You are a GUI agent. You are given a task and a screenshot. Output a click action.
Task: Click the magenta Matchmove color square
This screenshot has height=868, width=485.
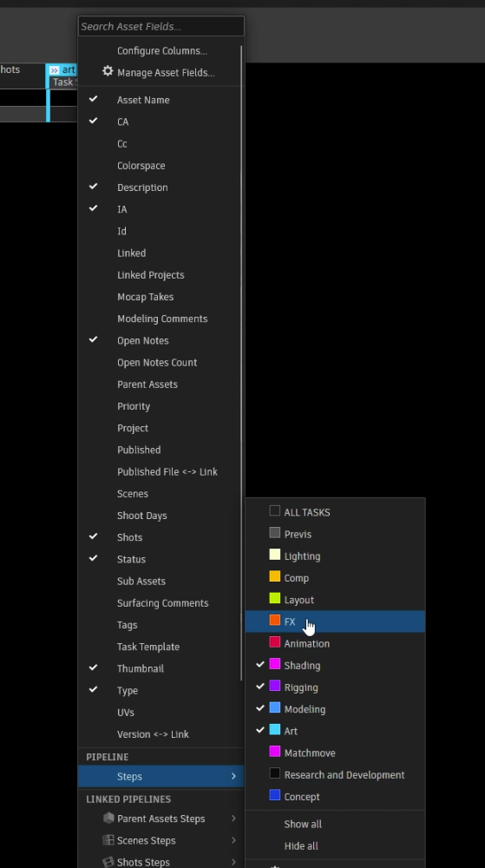coord(275,751)
